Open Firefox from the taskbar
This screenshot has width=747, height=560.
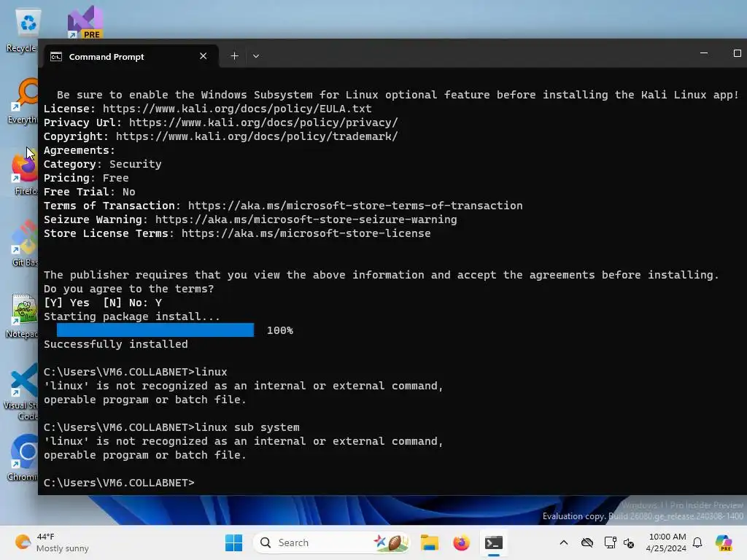[x=461, y=542]
